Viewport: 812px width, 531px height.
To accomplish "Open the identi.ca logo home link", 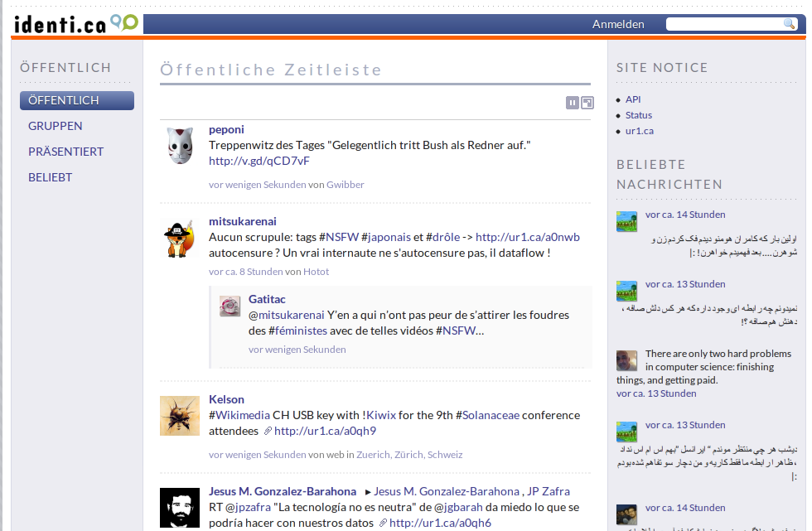I will pyautogui.click(x=75, y=23).
